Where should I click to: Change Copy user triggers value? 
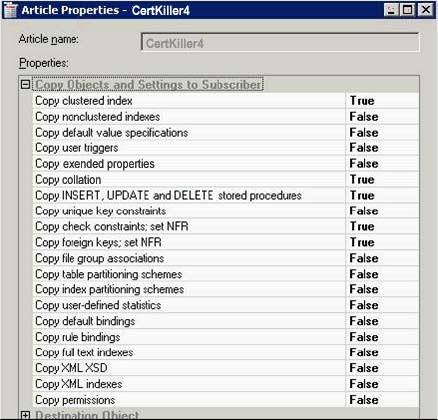(x=382, y=148)
